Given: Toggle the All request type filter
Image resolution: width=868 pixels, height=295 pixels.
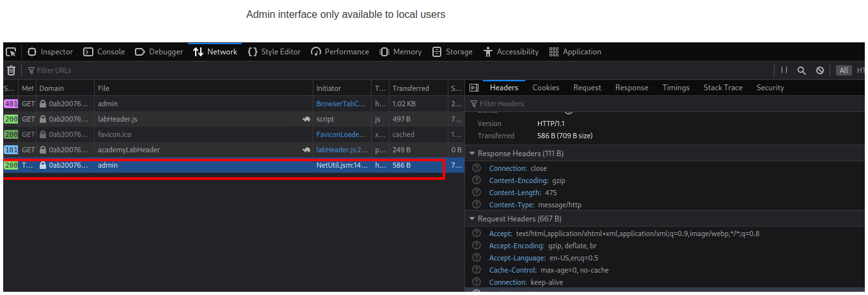Looking at the screenshot, I should pos(844,70).
